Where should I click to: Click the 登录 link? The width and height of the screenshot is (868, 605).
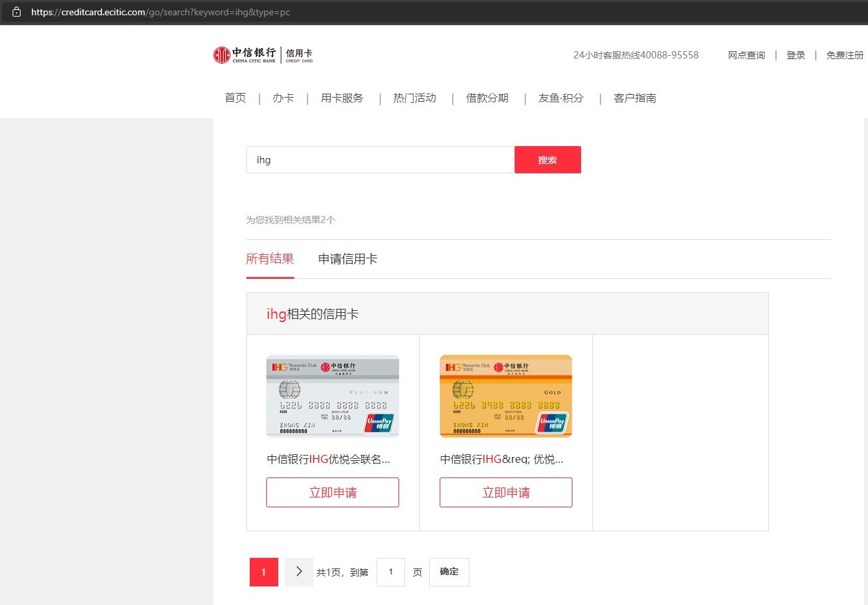pos(796,55)
